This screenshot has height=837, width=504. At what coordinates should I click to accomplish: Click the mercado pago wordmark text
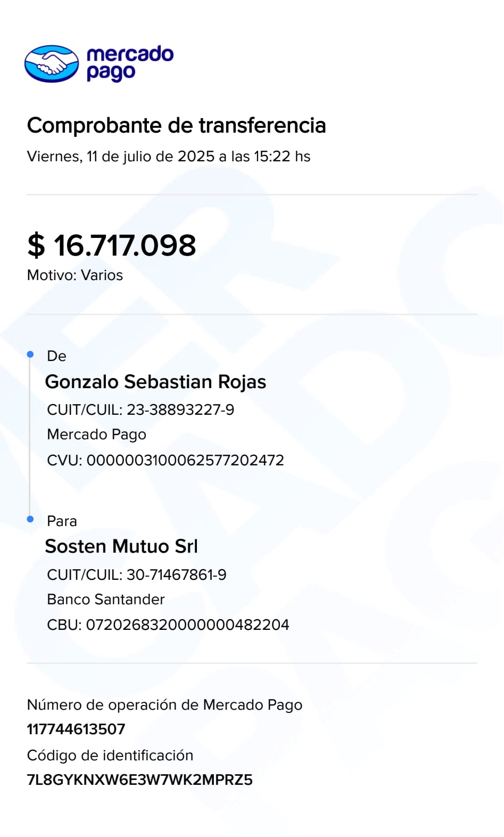point(129,63)
